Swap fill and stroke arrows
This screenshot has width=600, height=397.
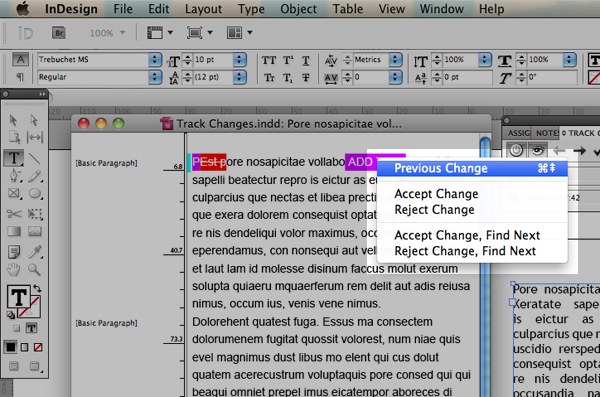click(37, 288)
